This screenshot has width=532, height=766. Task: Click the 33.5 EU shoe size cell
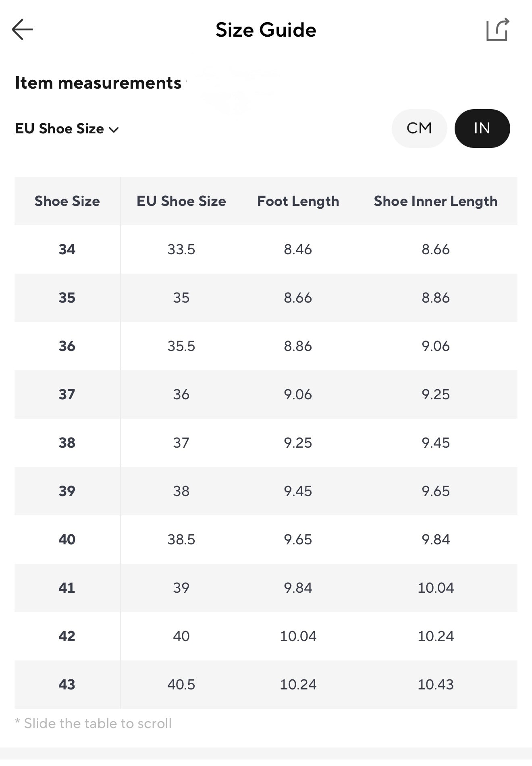(x=181, y=249)
